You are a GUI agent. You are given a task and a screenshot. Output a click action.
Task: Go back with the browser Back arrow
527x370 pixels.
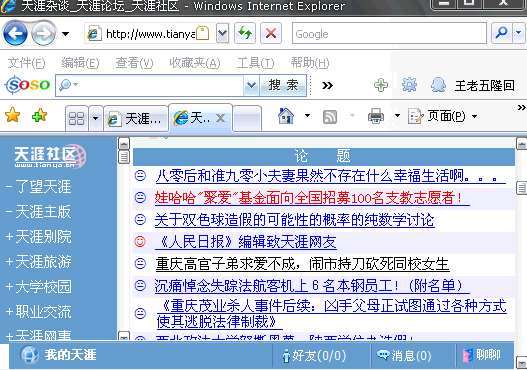(x=15, y=33)
